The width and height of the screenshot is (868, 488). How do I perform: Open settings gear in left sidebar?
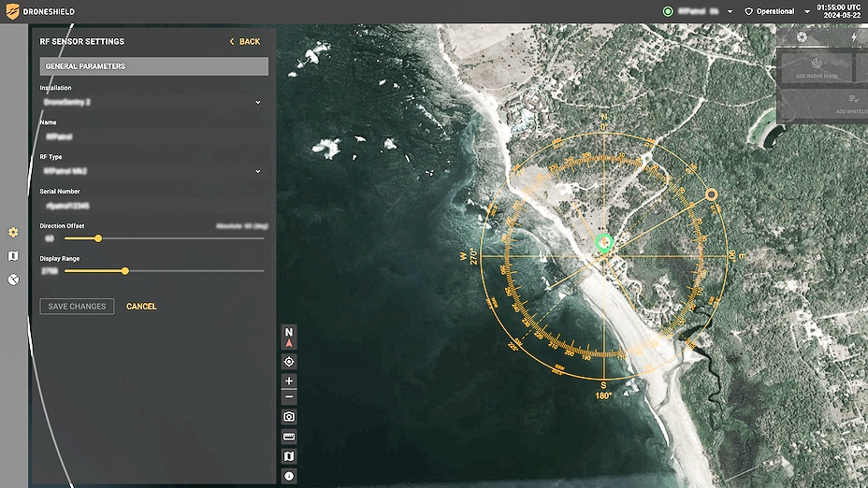pos(13,232)
